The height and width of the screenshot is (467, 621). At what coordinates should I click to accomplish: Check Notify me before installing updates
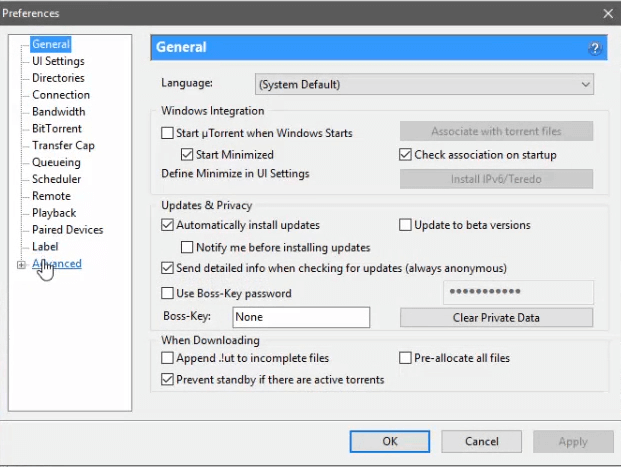(187, 247)
